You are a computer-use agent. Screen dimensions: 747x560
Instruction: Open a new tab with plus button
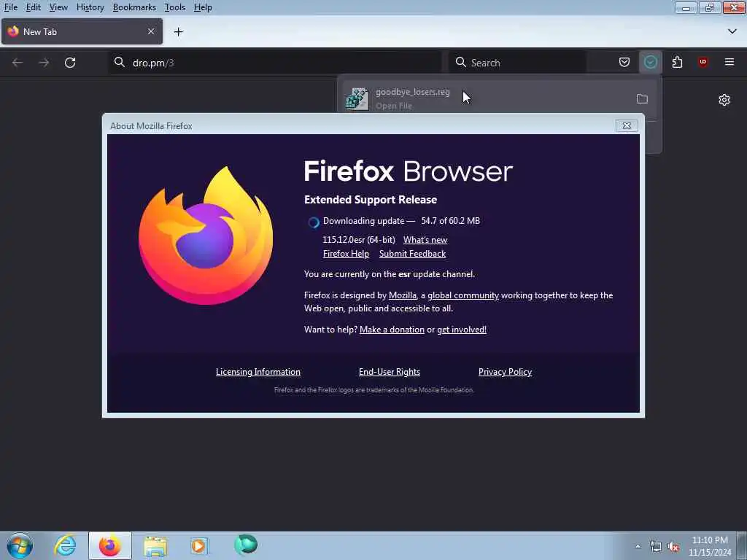click(178, 32)
